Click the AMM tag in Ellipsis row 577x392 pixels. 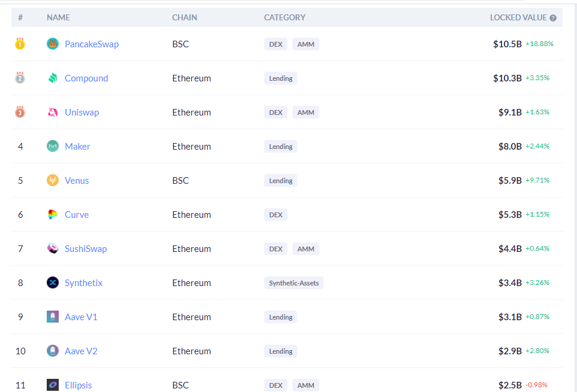click(306, 385)
